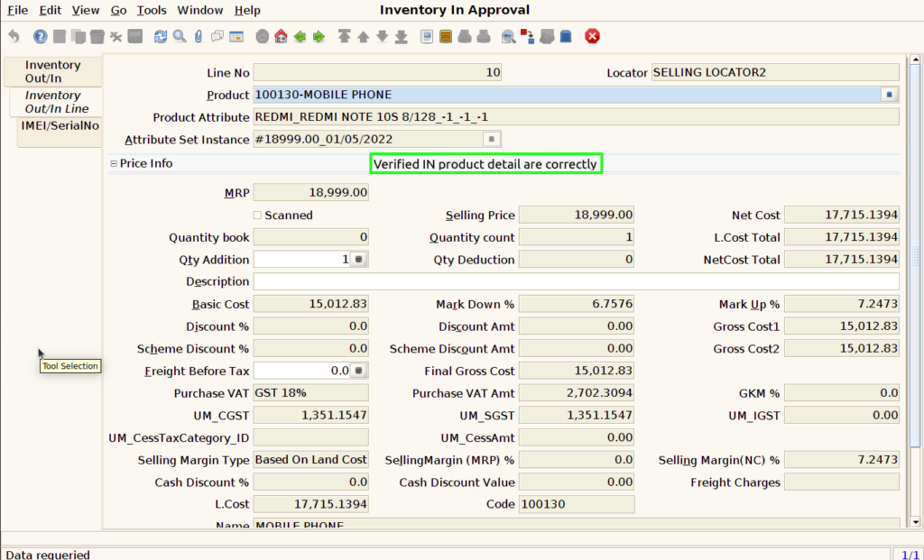Open the Chat speech bubbles icon

pyautogui.click(x=217, y=36)
